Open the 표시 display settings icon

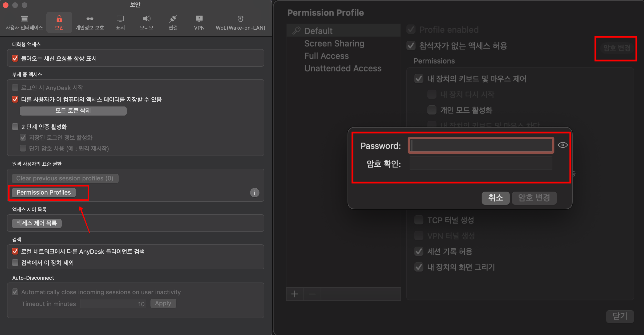click(x=120, y=19)
